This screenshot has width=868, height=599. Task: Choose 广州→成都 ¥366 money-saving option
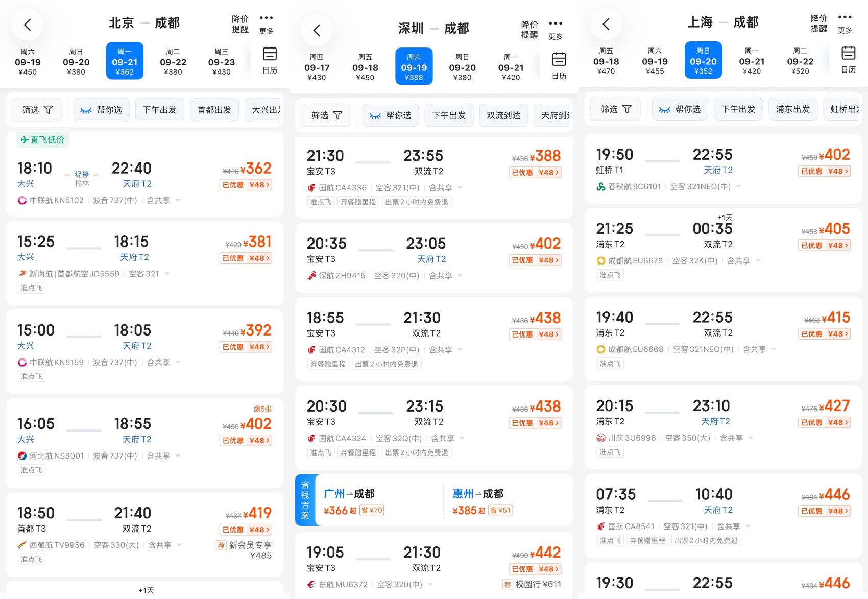pyautogui.click(x=353, y=501)
